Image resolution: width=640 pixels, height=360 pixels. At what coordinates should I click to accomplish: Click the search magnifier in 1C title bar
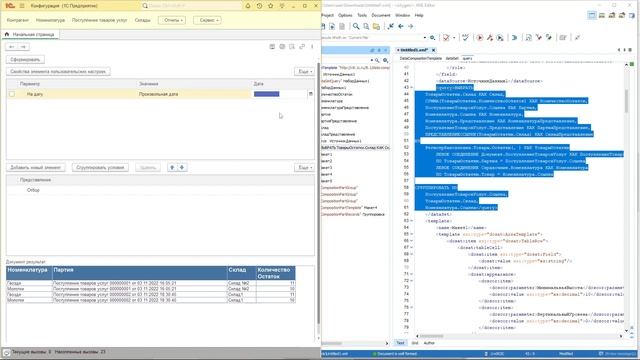tap(145, 6)
